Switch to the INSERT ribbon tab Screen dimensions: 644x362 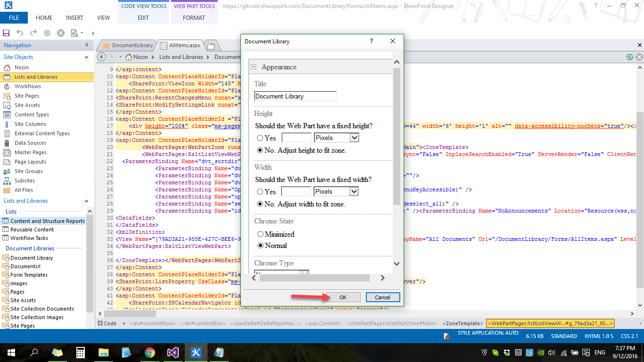(74, 18)
